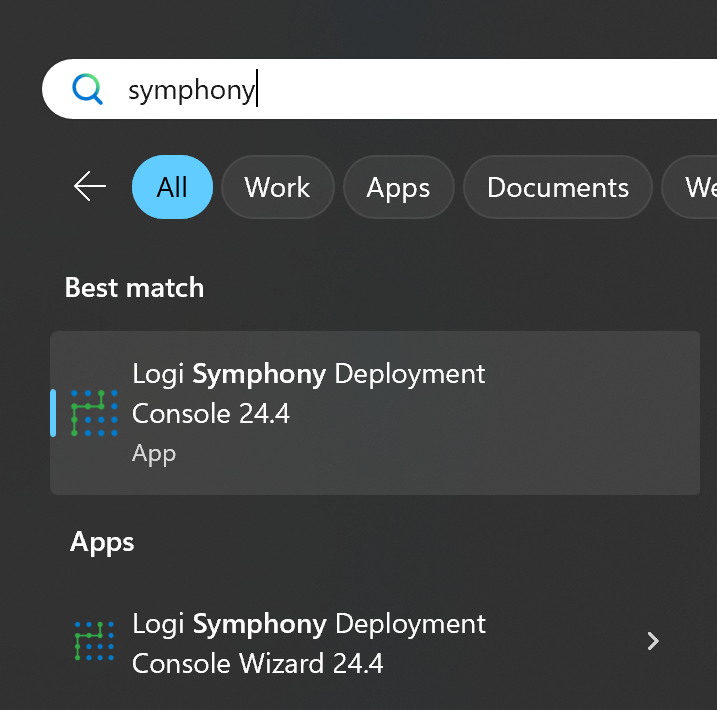Image resolution: width=717 pixels, height=710 pixels.
Task: Click the blue selection bar on best match
Action: [53, 413]
